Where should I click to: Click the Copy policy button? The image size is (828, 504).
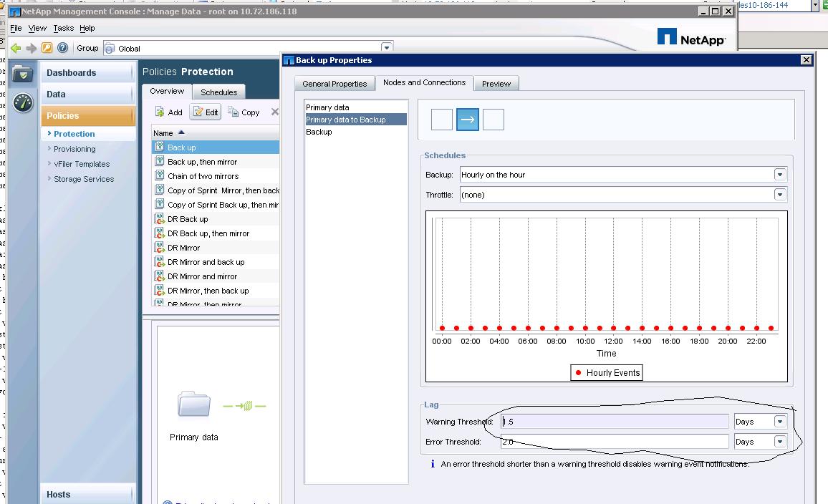(244, 112)
